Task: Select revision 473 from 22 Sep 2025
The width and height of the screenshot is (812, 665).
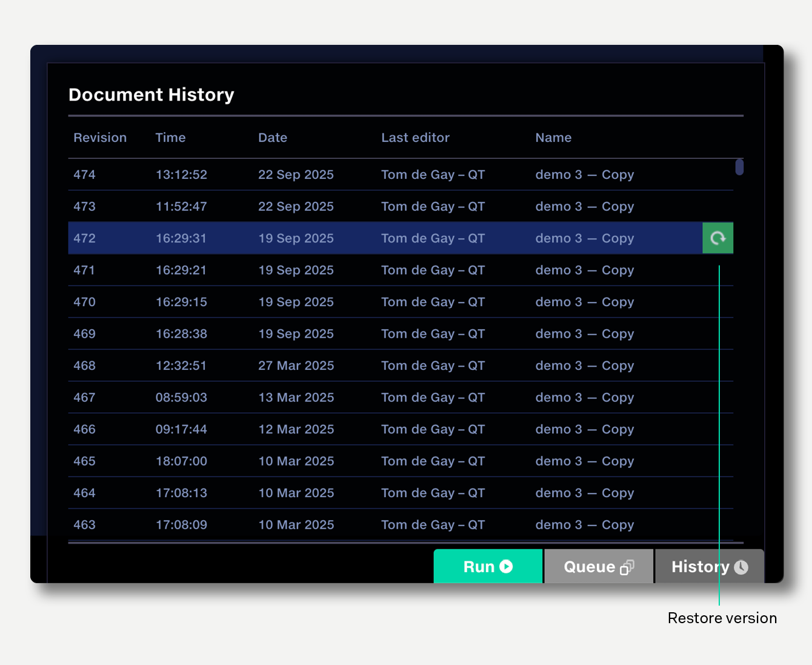Action: (x=400, y=207)
